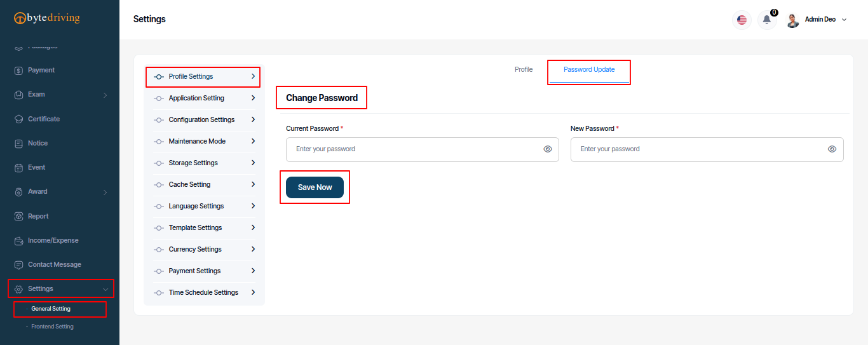Open the notification bell icon
The height and width of the screenshot is (345, 868).
(x=767, y=20)
